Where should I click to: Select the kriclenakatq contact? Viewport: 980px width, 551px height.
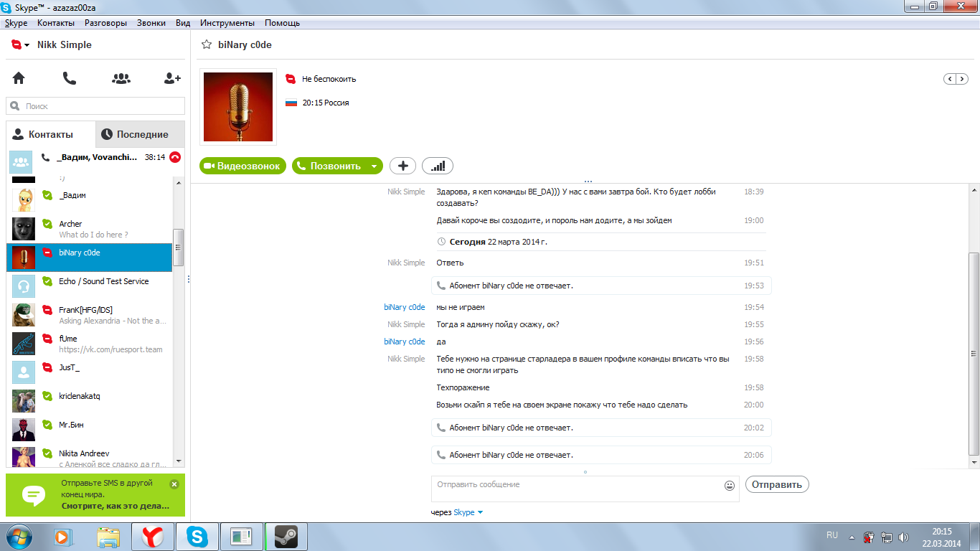pos(90,401)
